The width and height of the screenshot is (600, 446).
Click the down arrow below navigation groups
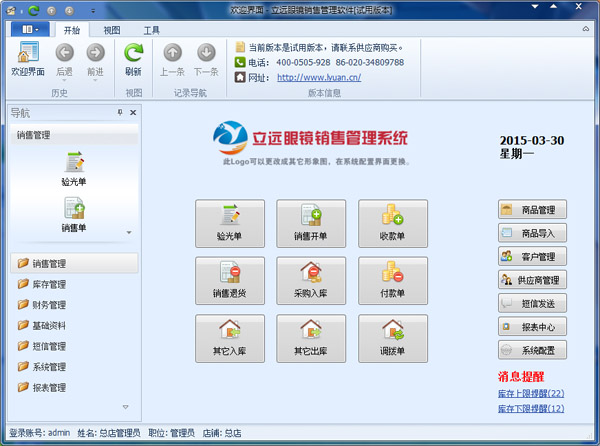pos(126,407)
